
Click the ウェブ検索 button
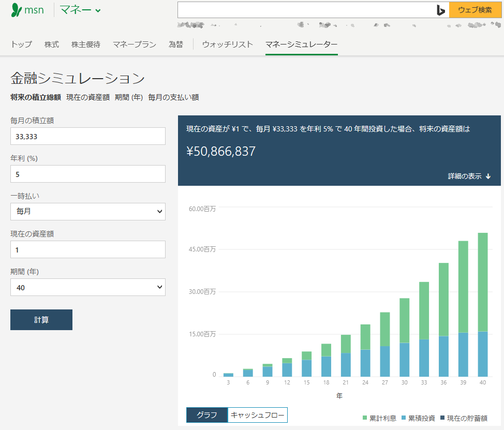pos(475,10)
